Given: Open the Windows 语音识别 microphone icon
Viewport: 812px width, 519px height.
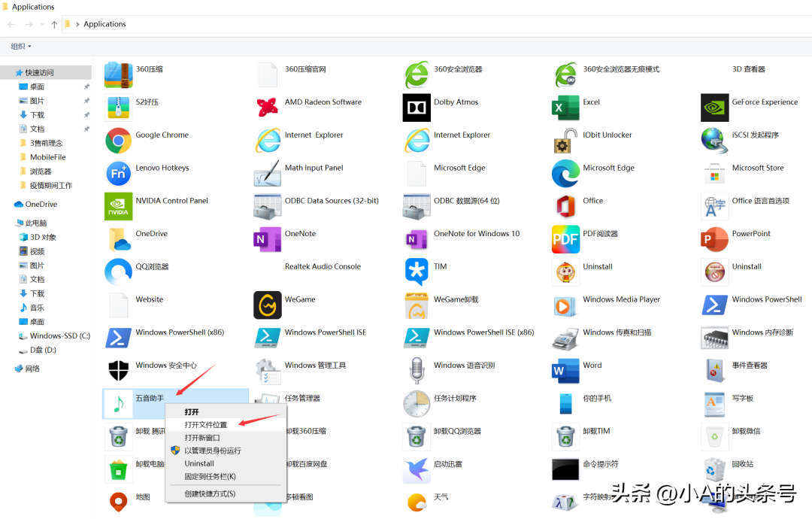Looking at the screenshot, I should point(417,371).
